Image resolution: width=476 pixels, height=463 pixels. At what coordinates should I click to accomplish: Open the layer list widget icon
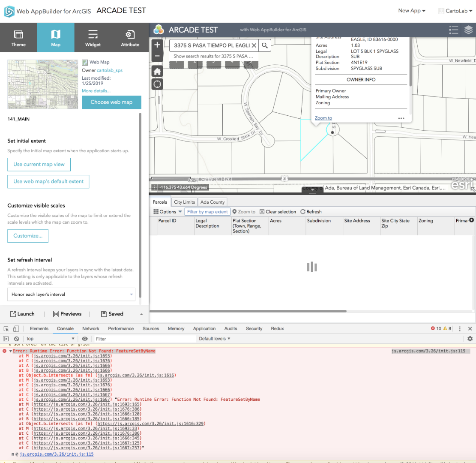click(468, 30)
